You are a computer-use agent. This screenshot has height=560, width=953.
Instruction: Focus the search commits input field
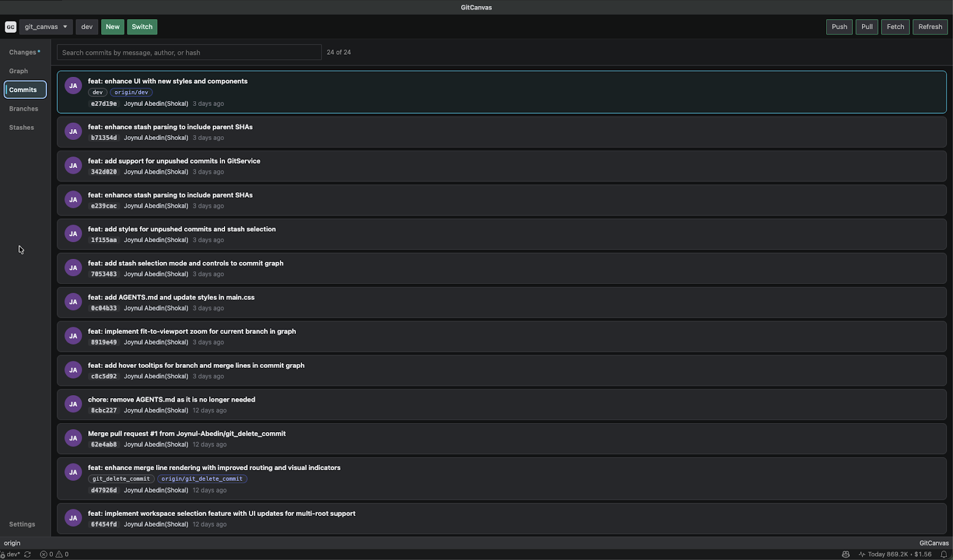(x=189, y=52)
